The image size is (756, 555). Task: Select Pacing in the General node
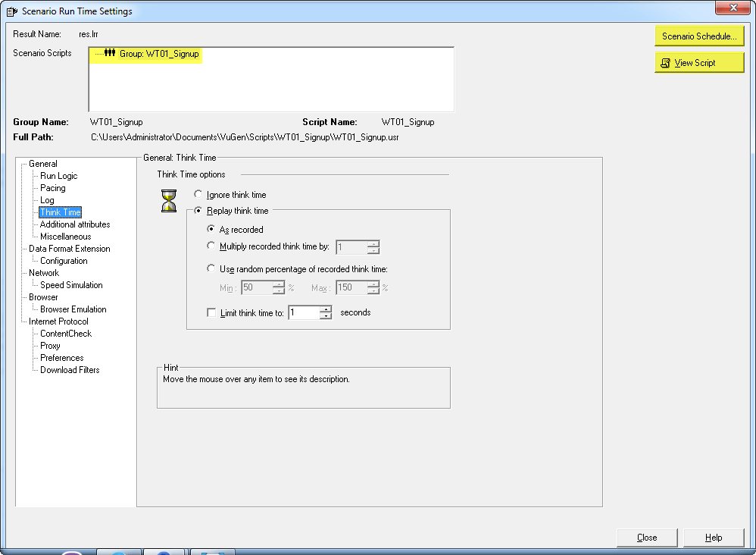53,188
